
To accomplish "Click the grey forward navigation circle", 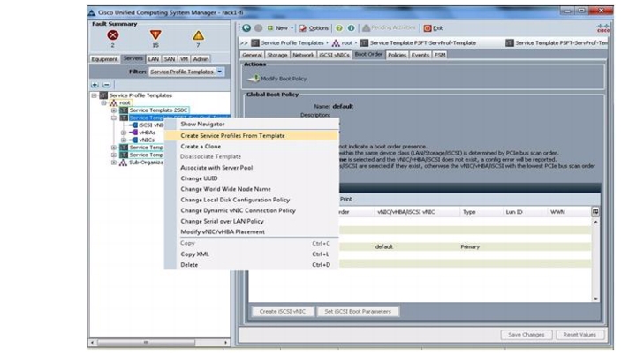I will point(258,27).
